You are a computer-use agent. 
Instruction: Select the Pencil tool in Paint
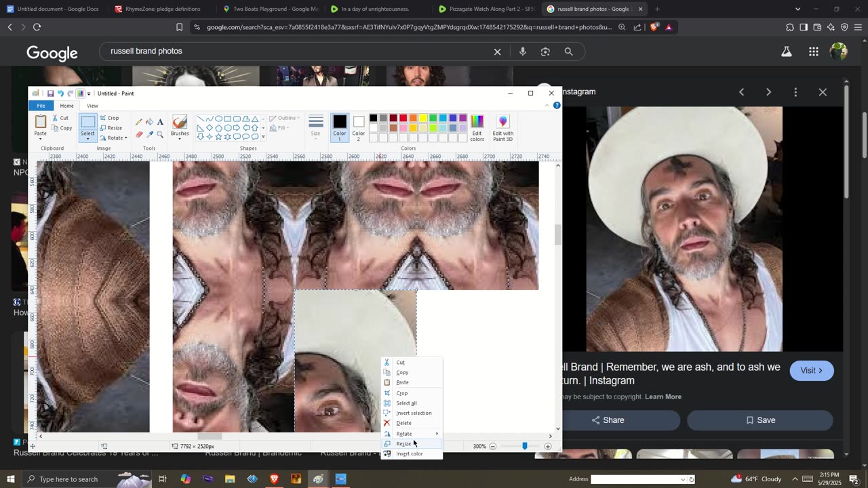tap(139, 122)
